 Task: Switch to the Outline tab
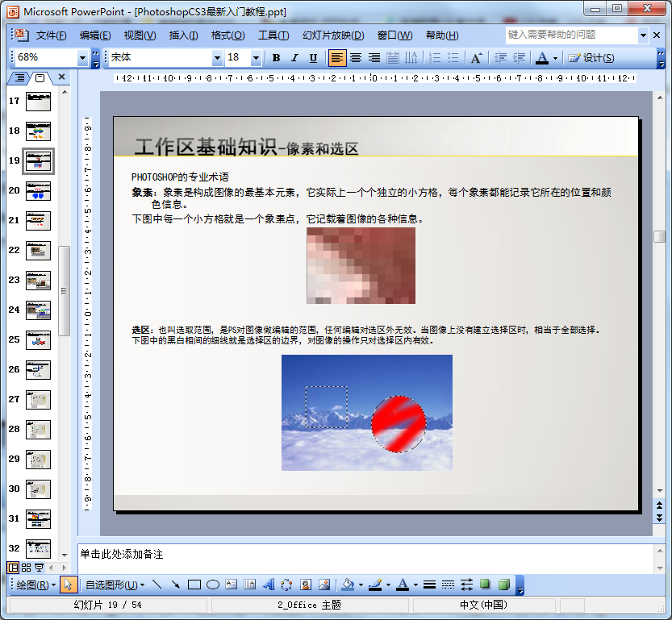click(x=19, y=77)
